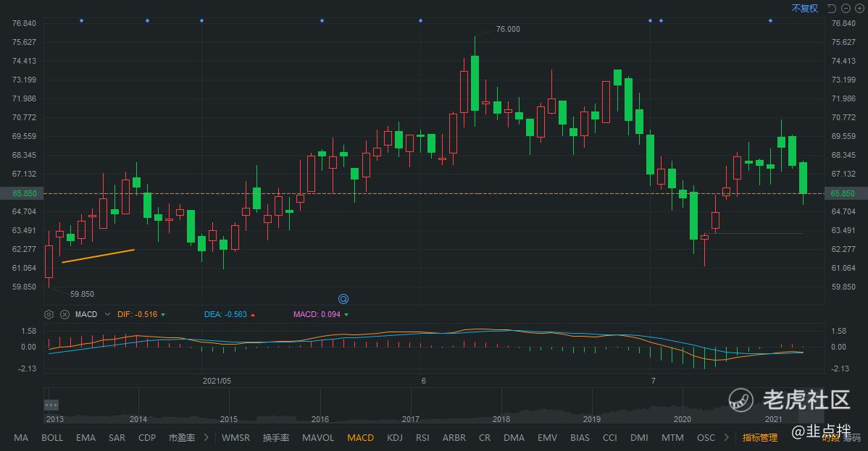Switch sub-chart to CR
Image resolution: width=868 pixels, height=451 pixels.
[x=485, y=438]
